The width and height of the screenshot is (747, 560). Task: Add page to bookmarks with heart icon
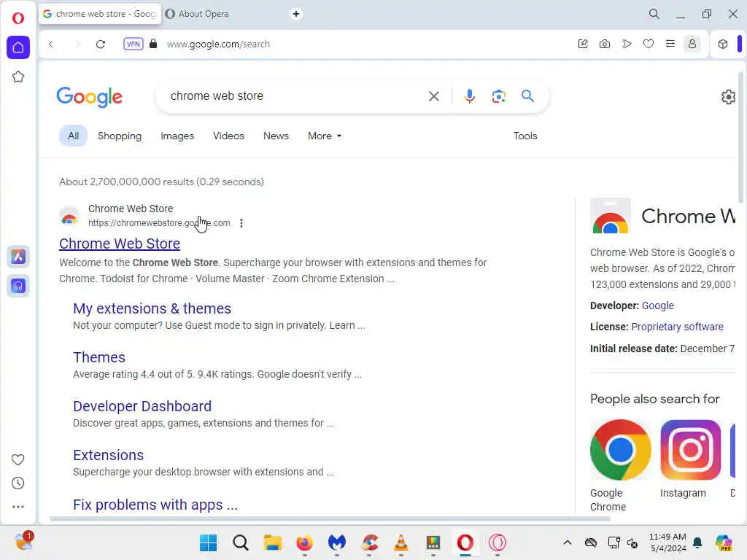(649, 44)
